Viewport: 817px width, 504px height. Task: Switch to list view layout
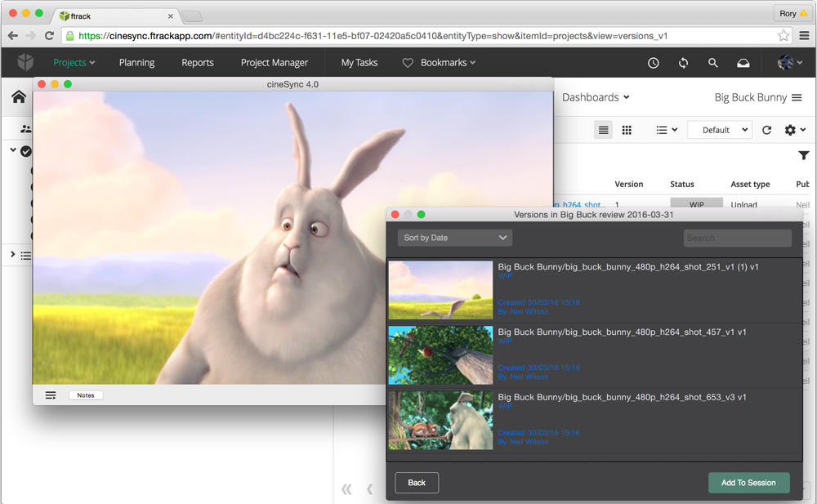tap(604, 130)
